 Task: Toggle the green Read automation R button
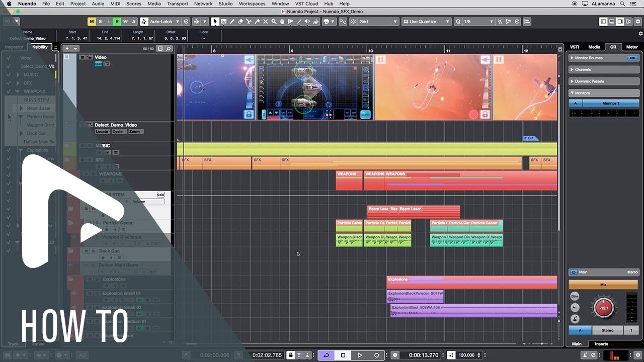coord(117,22)
